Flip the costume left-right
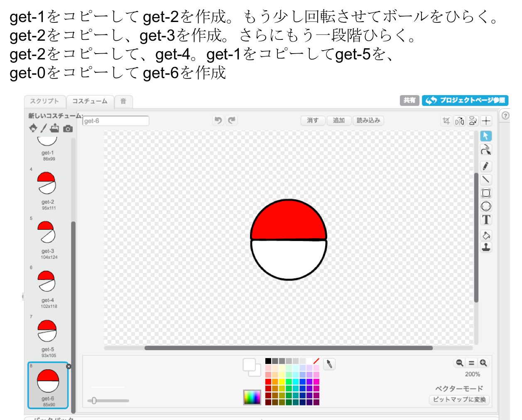 [459, 121]
